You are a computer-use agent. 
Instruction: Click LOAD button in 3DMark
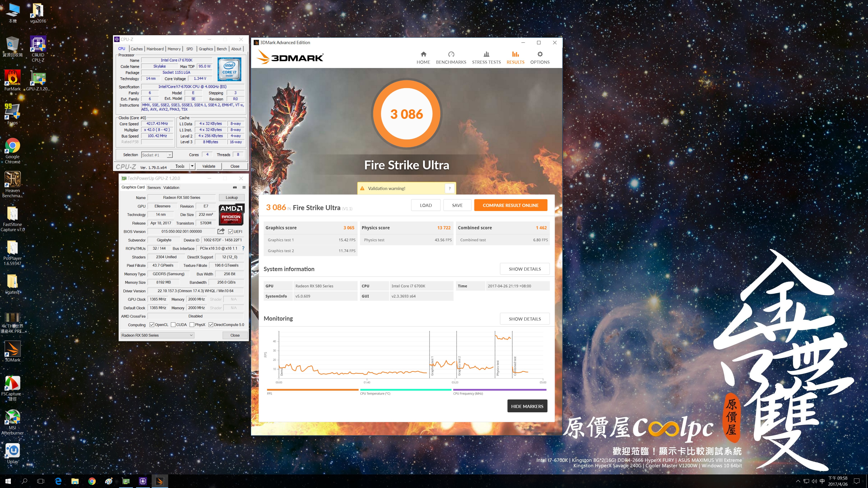426,205
